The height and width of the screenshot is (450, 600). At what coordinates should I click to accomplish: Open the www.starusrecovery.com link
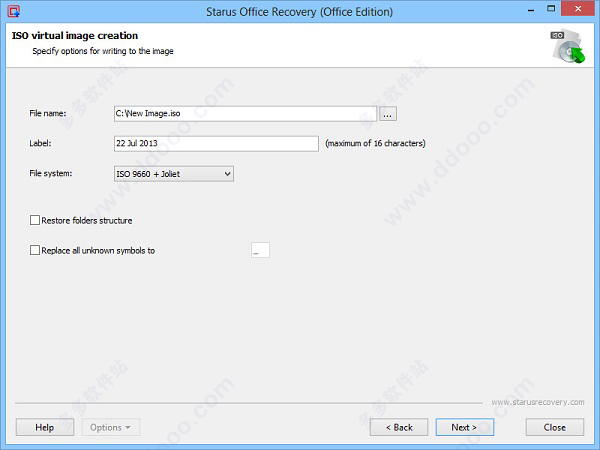[x=538, y=402]
